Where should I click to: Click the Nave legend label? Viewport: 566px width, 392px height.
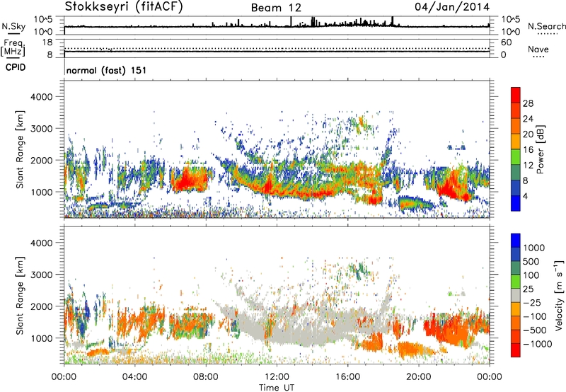[538, 49]
